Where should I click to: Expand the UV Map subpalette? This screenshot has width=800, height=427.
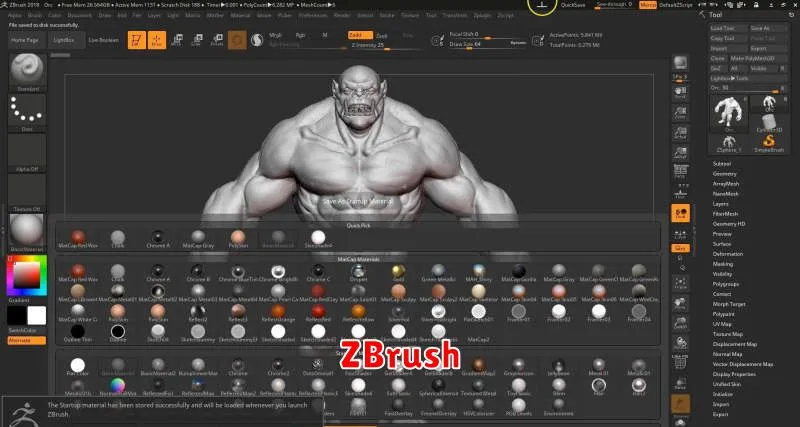722,324
